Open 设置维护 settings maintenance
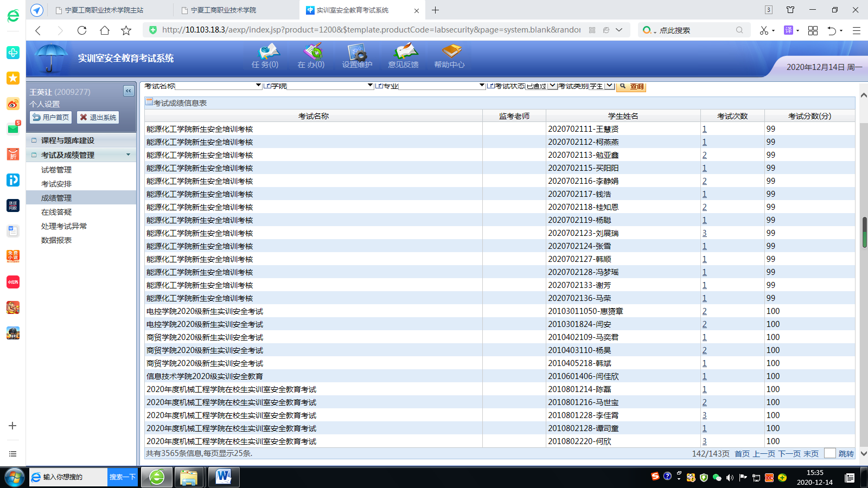 357,56
